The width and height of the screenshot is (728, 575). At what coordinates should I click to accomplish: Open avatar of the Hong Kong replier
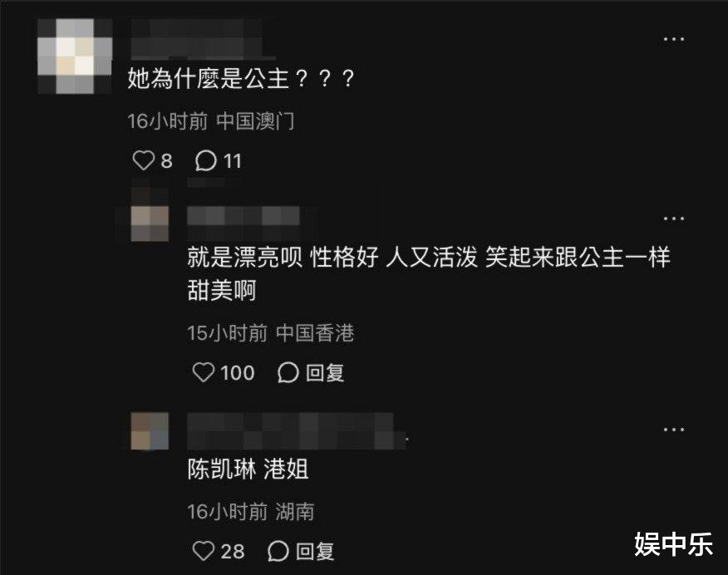[x=150, y=224]
